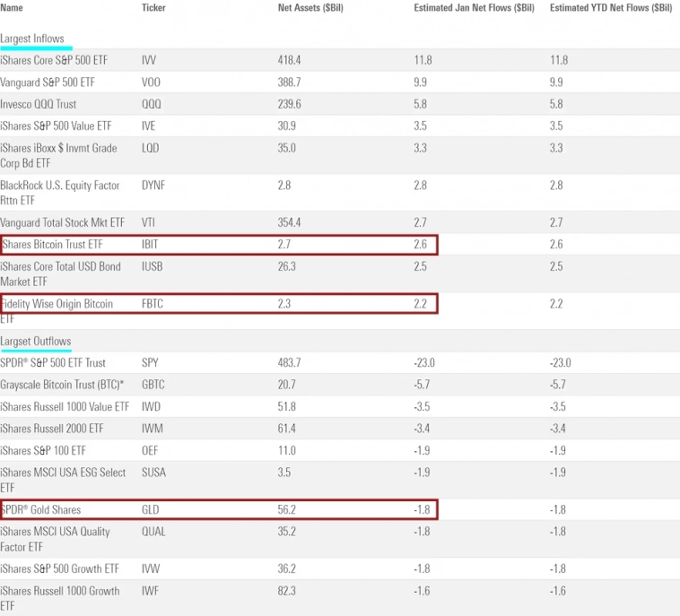Click iShares S&P 100 ETF name
The image size is (680, 616).
43,451
